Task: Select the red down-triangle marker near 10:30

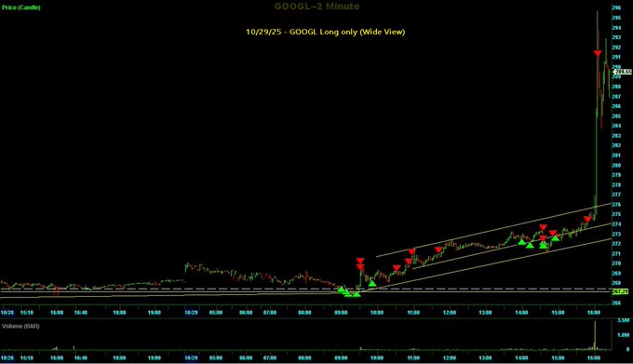Action: (x=397, y=268)
